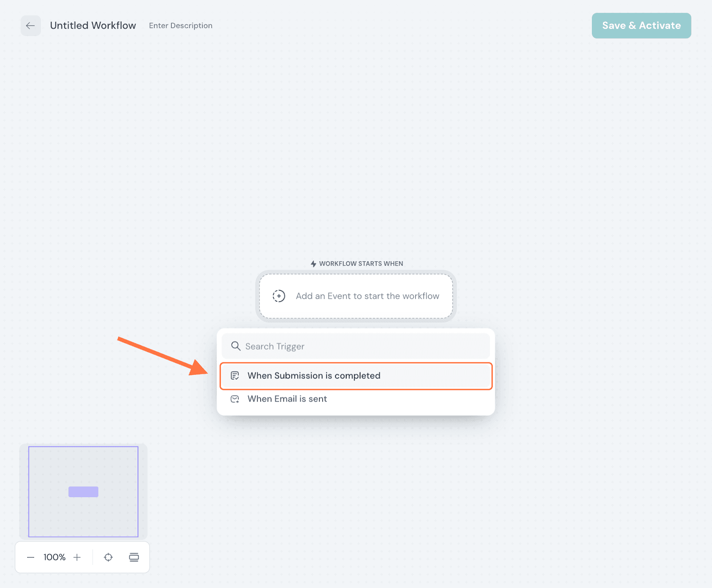Click the form icon beside Submission trigger
Image resolution: width=712 pixels, height=588 pixels.
(x=235, y=376)
